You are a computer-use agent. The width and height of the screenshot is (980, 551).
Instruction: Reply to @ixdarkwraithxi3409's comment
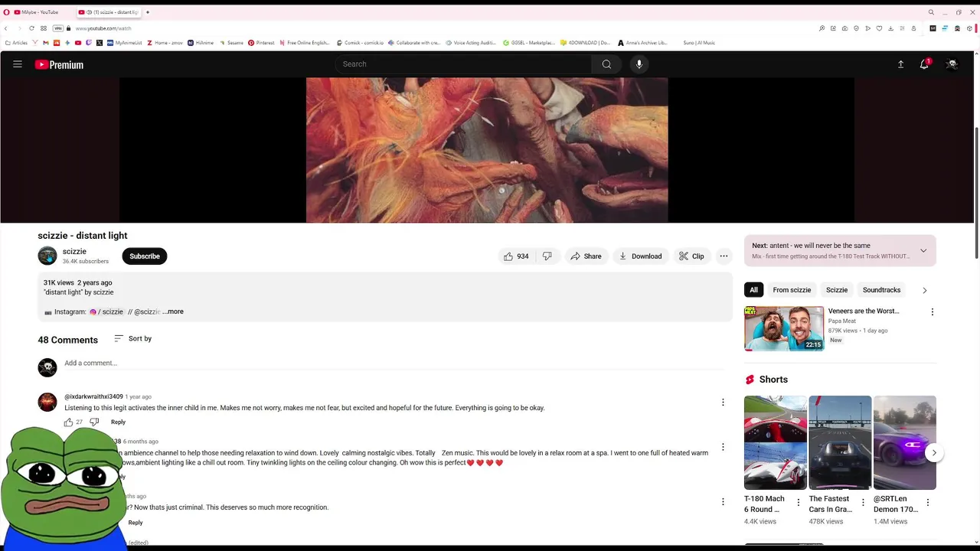pos(118,422)
